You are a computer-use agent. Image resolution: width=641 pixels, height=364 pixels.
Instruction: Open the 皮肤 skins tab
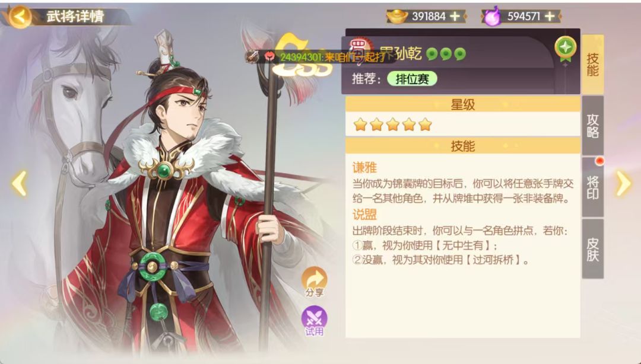(593, 249)
